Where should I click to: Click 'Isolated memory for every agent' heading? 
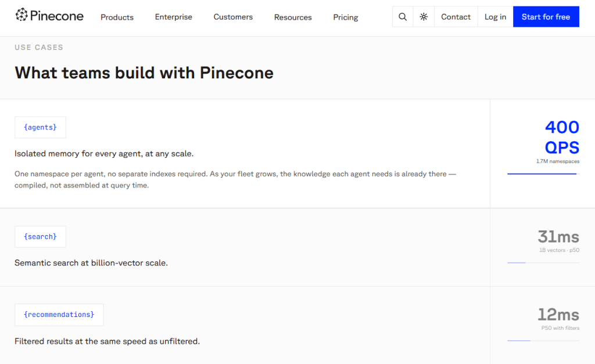point(104,154)
